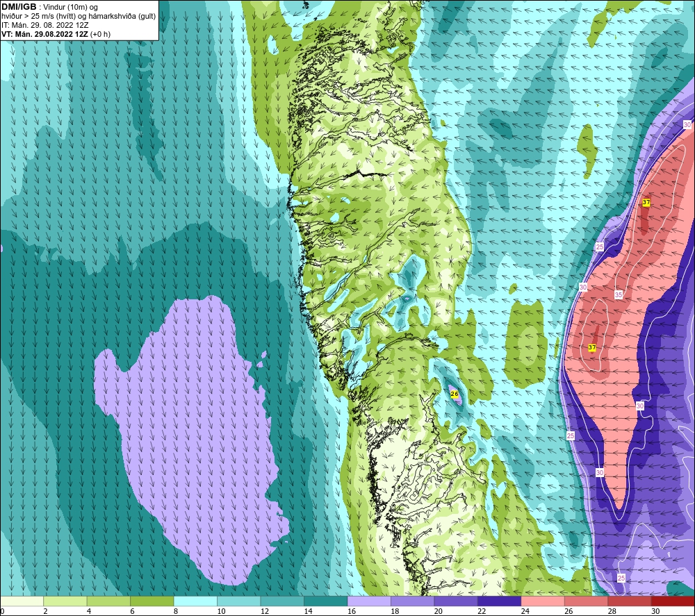Select the teal 12–14 scale swatch
Image resolution: width=695 pixels, height=616 pixels.
[282, 601]
